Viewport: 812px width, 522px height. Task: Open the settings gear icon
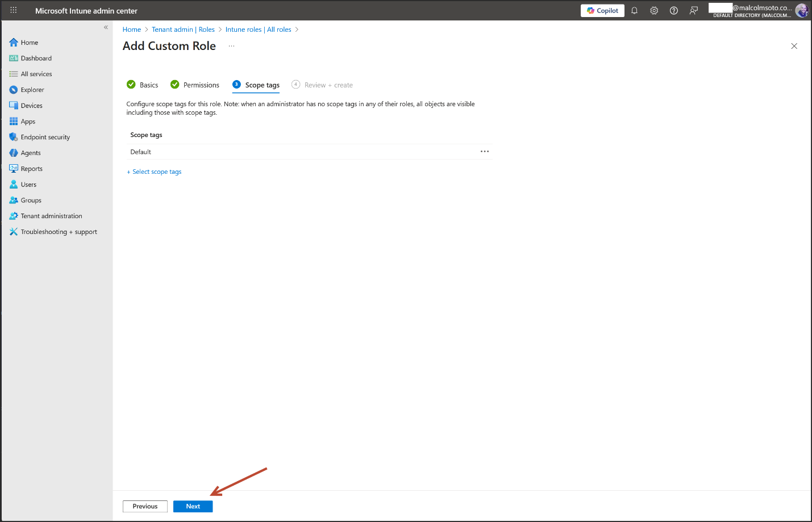coord(654,11)
